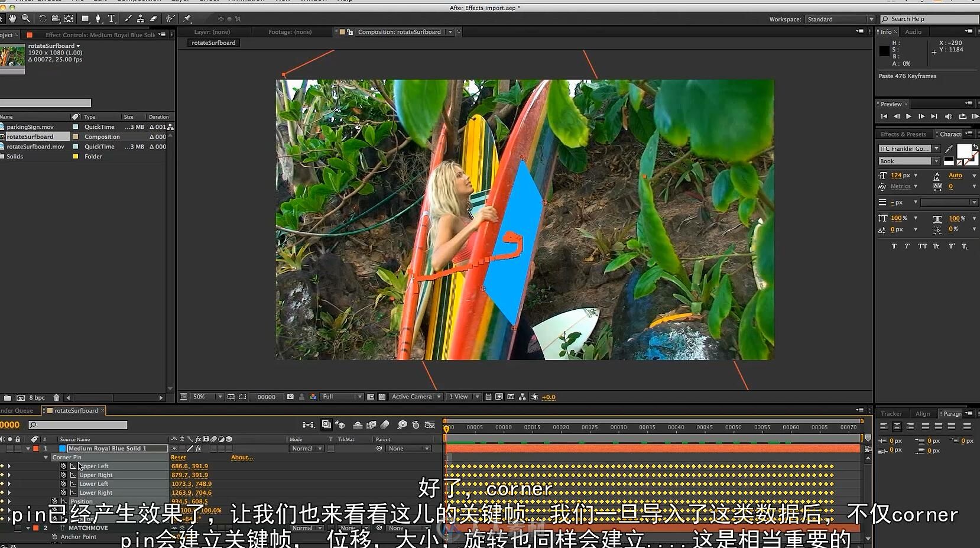Toggle the Lower Left stopwatch
980x548 pixels.
(x=63, y=484)
